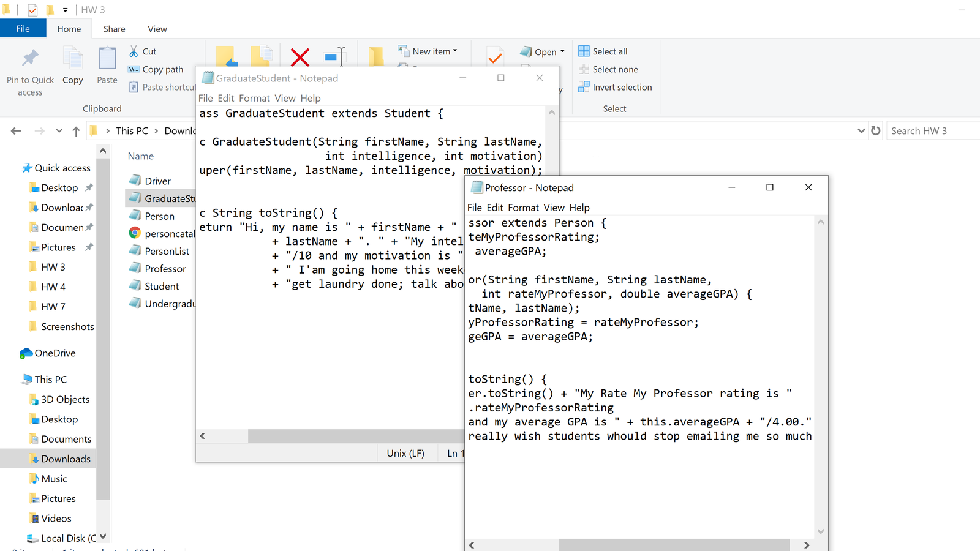Click Select all in the ribbon
Image resolution: width=980 pixels, height=551 pixels.
(x=609, y=51)
